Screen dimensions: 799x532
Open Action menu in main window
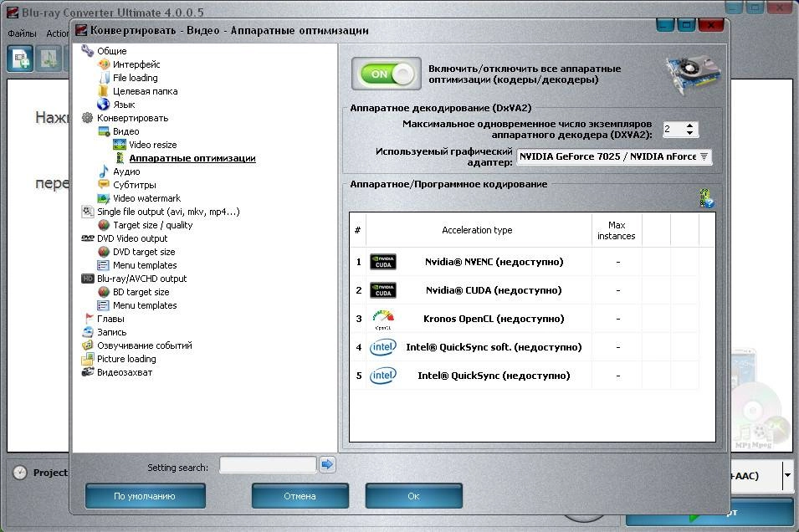point(57,33)
